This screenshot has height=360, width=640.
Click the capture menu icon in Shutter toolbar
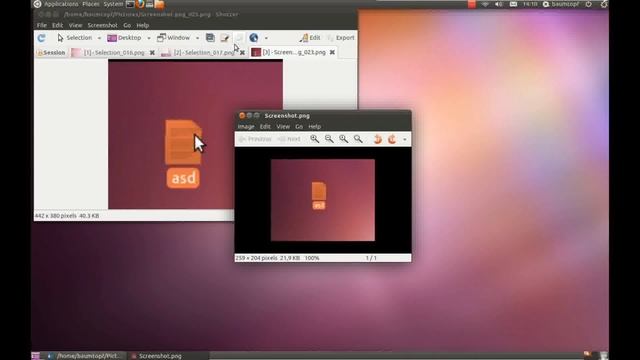210,38
